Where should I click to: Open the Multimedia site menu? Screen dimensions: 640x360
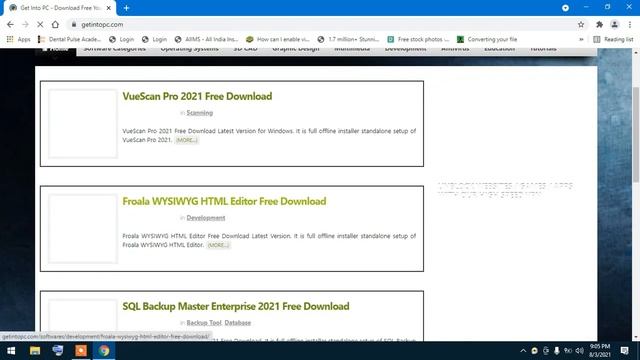coord(352,49)
